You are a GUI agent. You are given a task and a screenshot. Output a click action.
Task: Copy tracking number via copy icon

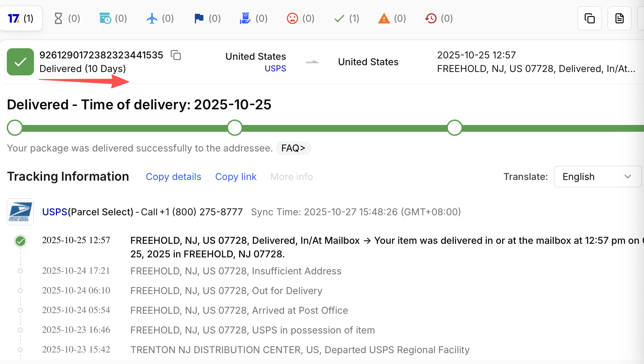tap(176, 55)
